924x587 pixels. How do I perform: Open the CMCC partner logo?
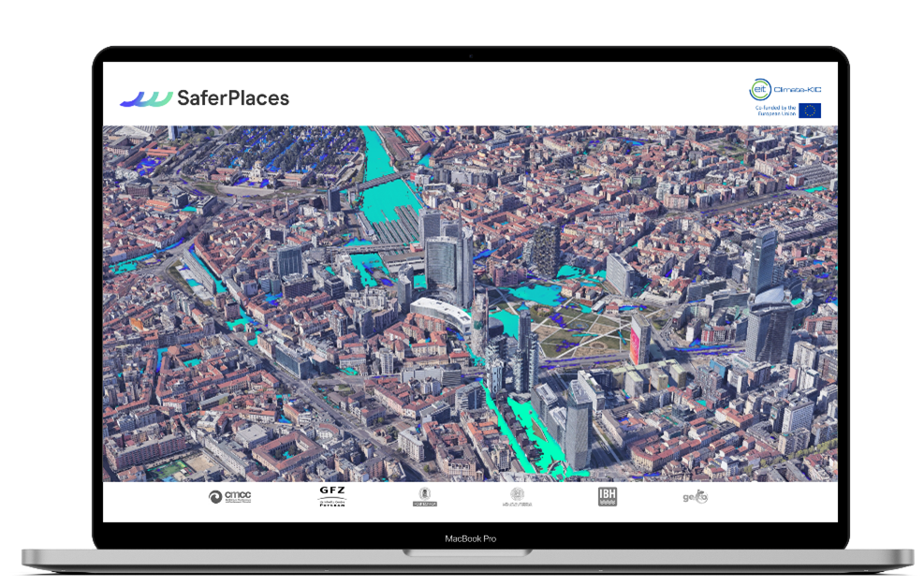[x=230, y=497]
